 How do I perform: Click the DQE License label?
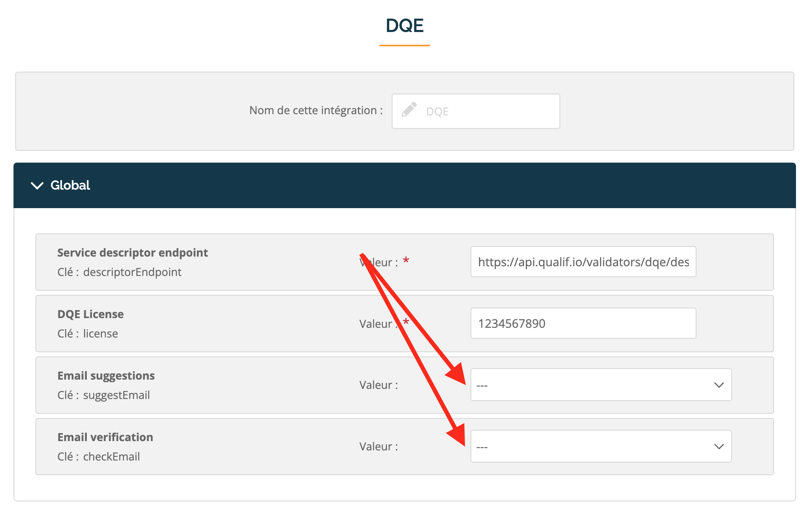(90, 314)
